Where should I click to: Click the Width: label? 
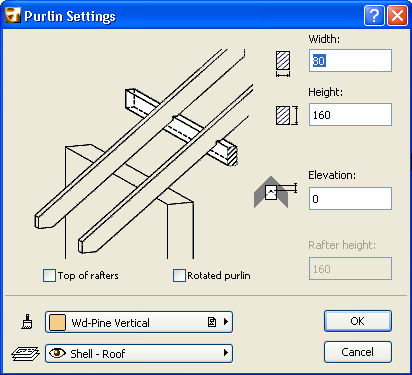click(324, 39)
